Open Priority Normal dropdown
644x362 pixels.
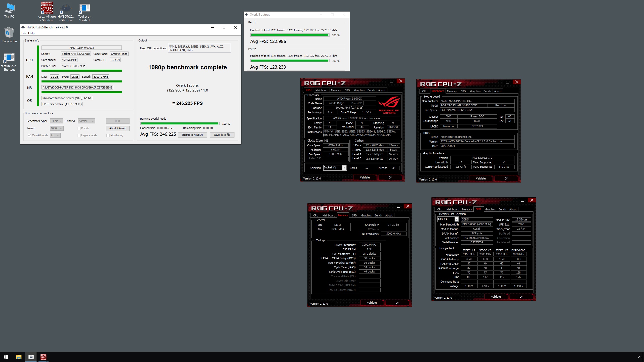click(86, 121)
